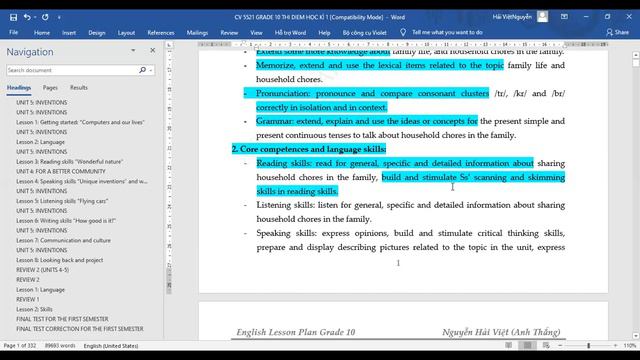Go to heading Lesson 3: Reading skills

click(x=69, y=162)
